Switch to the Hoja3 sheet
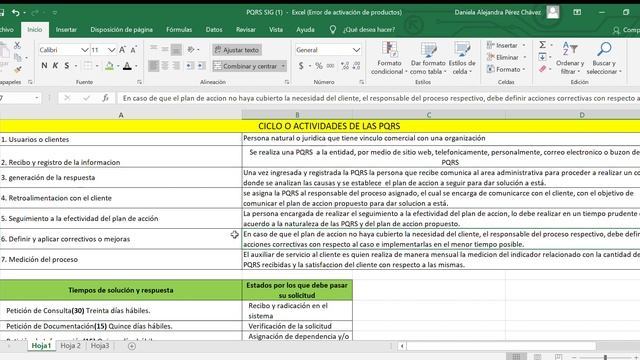The width and height of the screenshot is (640, 360). 100,346
